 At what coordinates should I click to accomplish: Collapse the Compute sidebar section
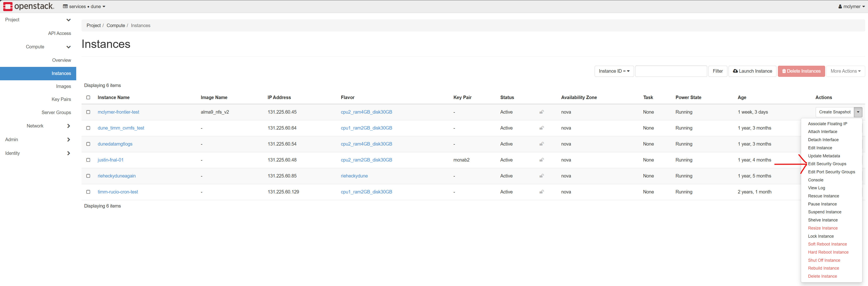tap(68, 47)
